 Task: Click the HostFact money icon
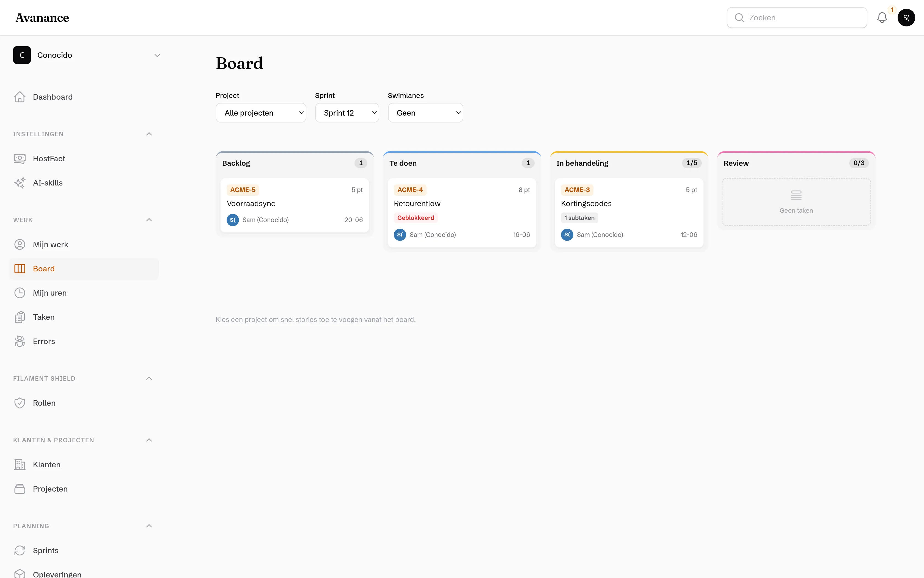[20, 158]
